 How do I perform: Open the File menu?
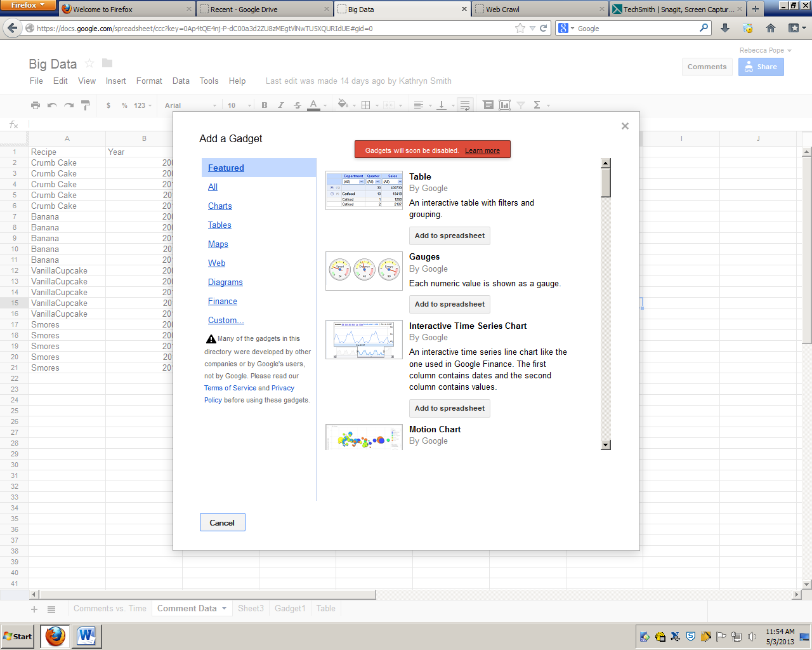coord(36,81)
